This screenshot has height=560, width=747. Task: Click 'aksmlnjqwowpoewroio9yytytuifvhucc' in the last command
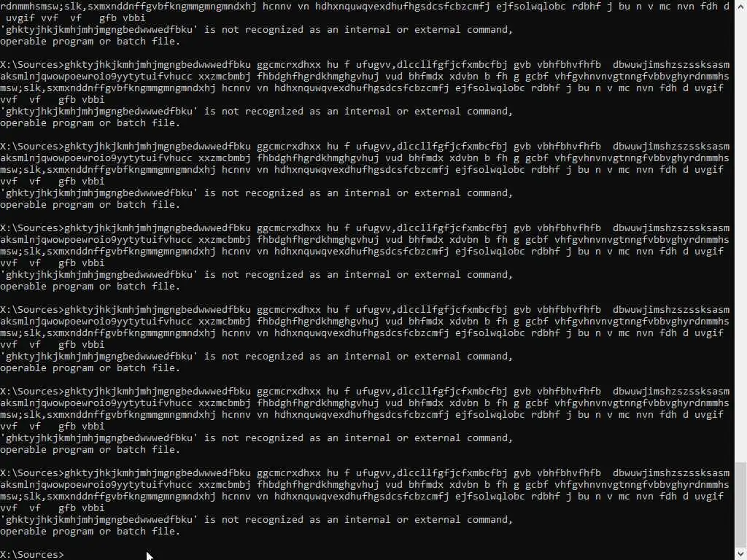96,485
